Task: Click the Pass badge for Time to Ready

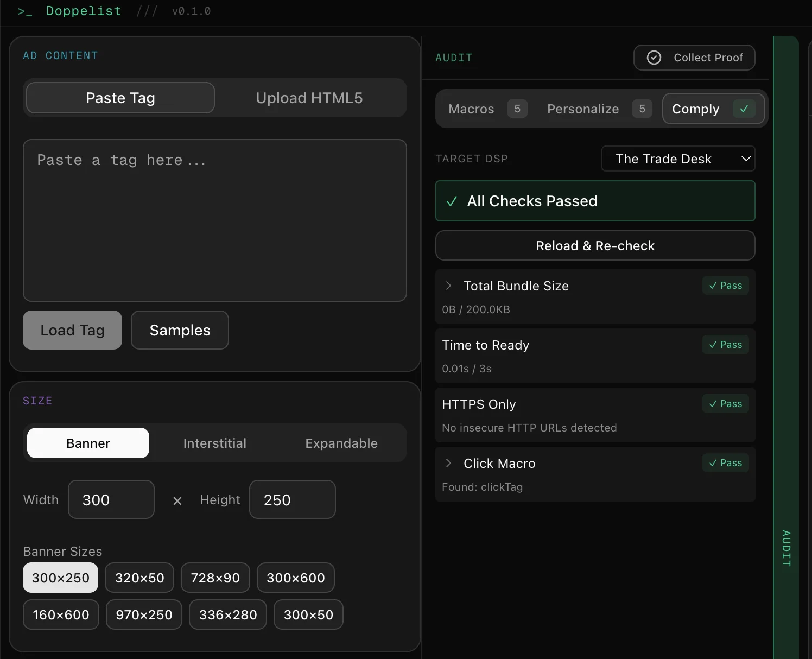Action: pos(725,345)
